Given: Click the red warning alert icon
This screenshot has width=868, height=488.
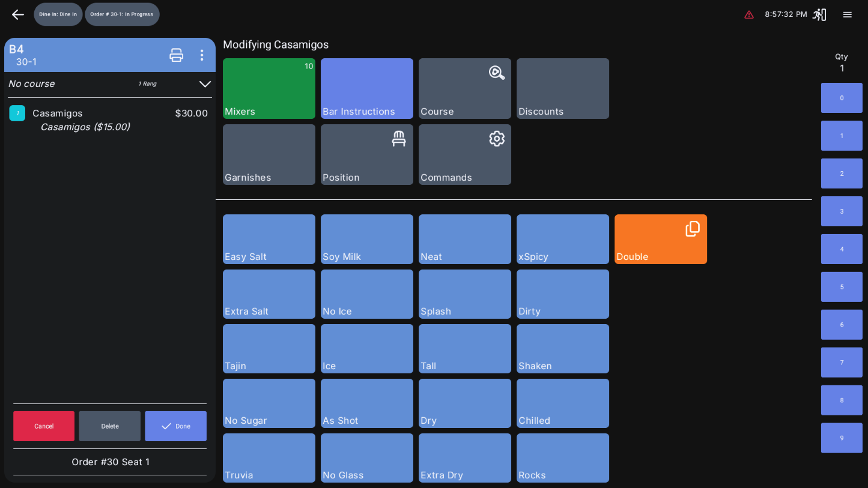Looking at the screenshot, I should coord(748,14).
